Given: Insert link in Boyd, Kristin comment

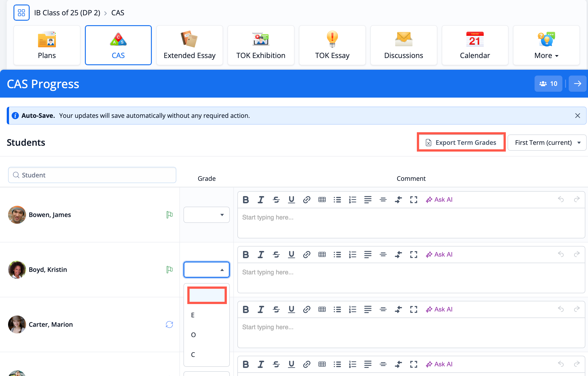Looking at the screenshot, I should point(307,255).
